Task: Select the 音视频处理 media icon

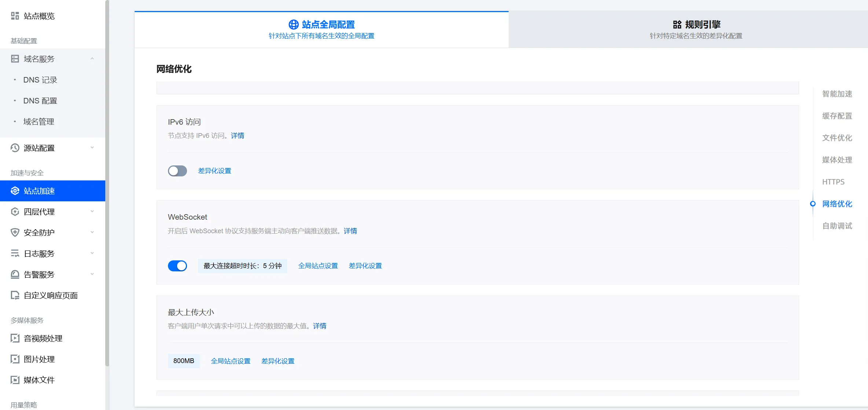Action: (15, 338)
